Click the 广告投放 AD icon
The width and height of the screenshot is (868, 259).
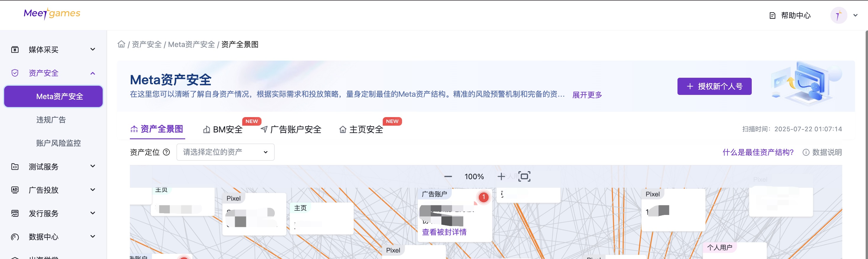click(x=15, y=190)
